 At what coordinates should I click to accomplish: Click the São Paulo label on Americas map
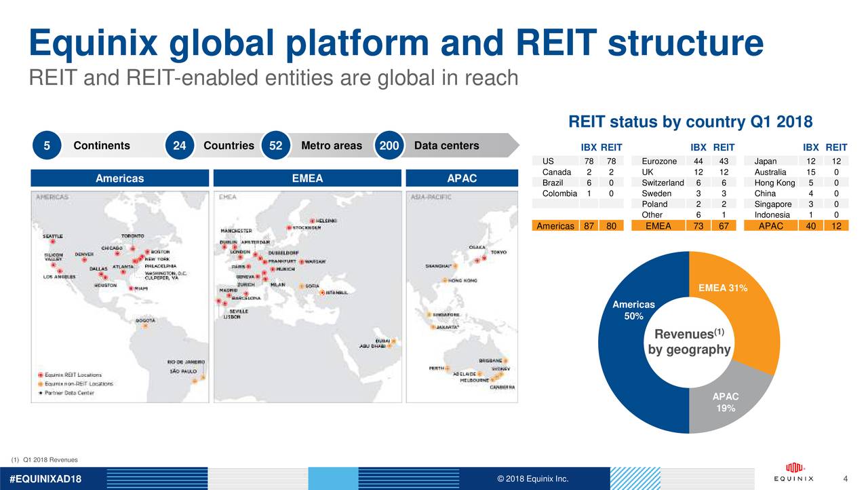tap(183, 371)
